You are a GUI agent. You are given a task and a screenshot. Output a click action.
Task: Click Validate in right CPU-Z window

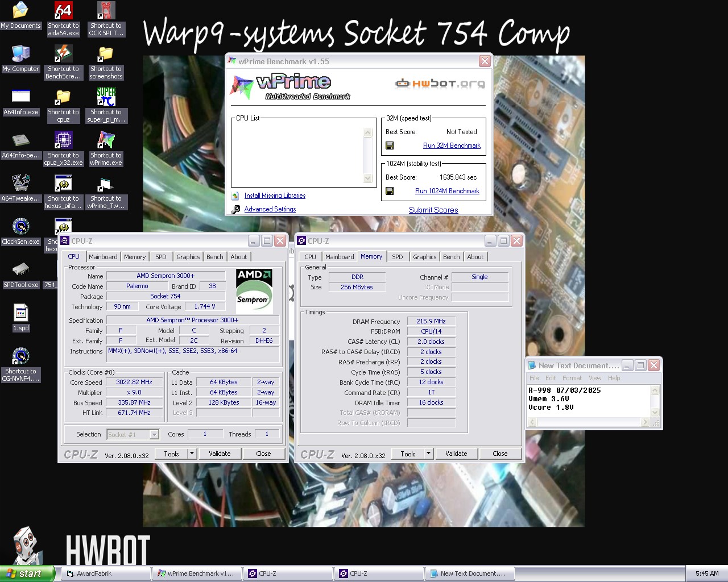(x=456, y=454)
